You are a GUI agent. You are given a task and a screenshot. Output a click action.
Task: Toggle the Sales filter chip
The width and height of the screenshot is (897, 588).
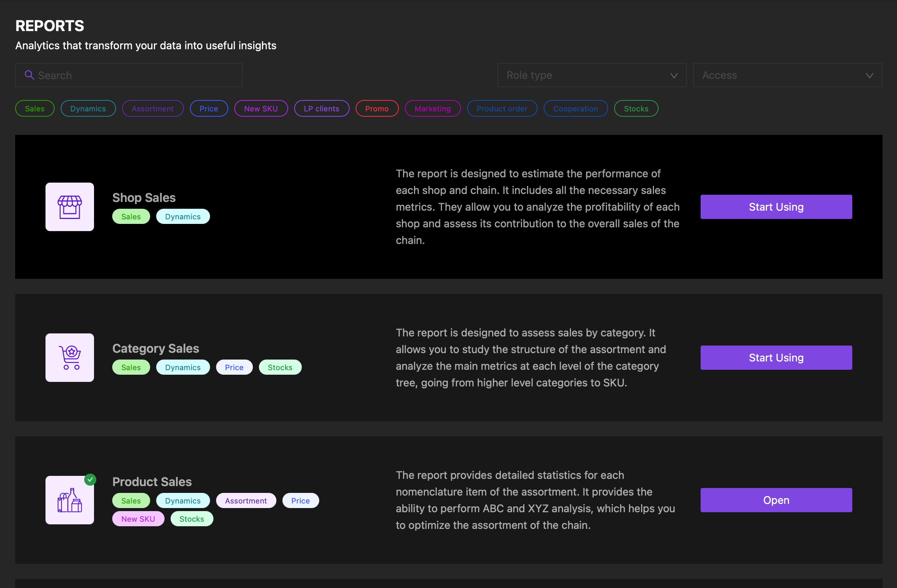[x=34, y=109]
